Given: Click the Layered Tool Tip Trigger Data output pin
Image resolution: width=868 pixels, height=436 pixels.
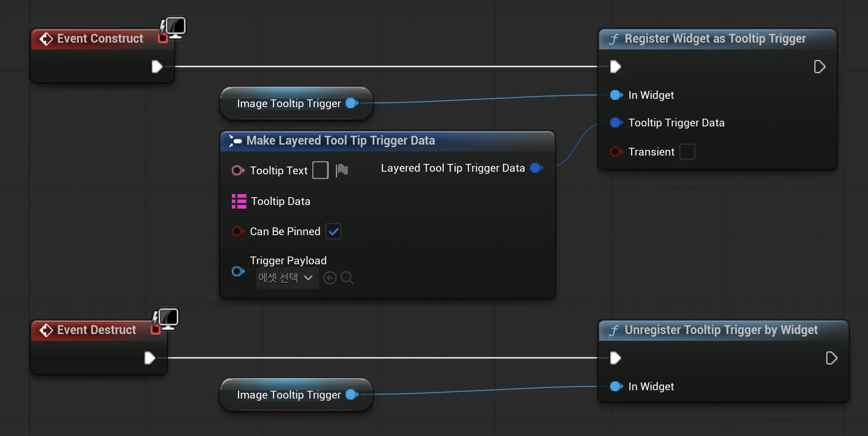Looking at the screenshot, I should coord(537,168).
